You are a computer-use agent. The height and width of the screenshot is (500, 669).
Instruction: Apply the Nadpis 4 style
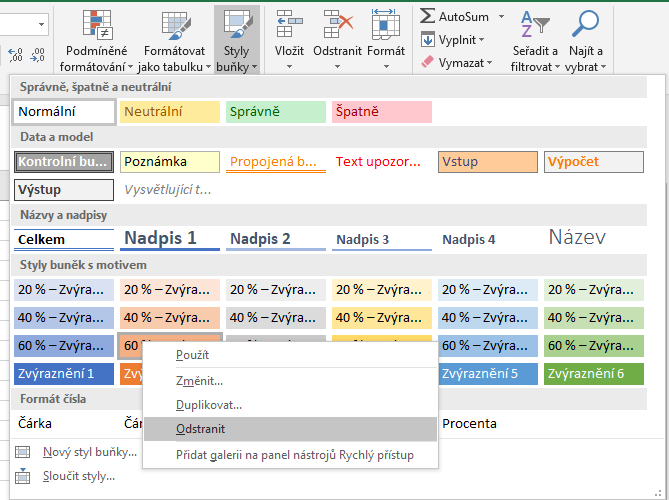point(488,239)
